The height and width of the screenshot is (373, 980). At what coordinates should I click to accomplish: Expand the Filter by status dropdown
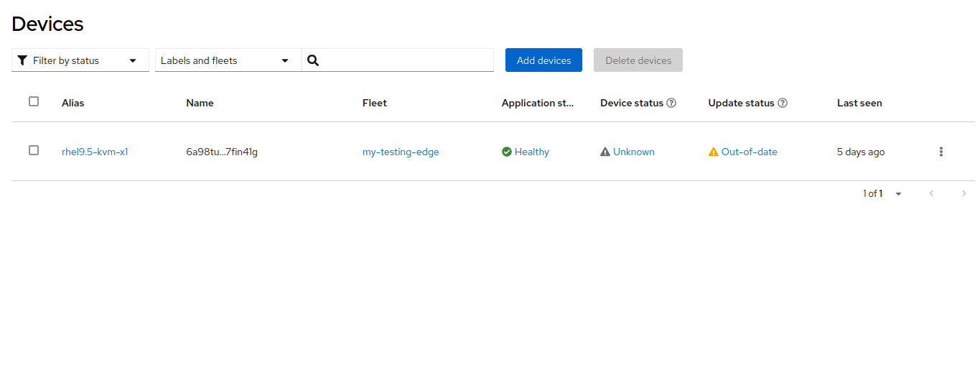(80, 60)
